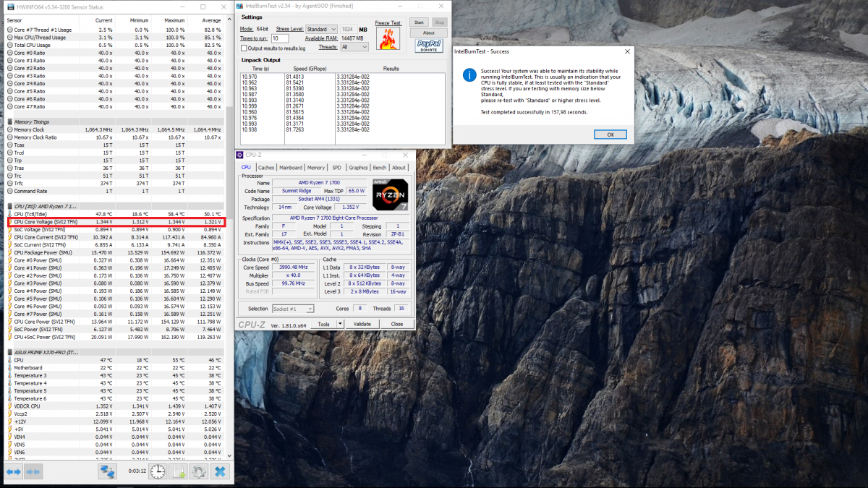The image size is (868, 488).
Task: Start logging with the HWiNFO sheet-plus icon
Action: [179, 471]
